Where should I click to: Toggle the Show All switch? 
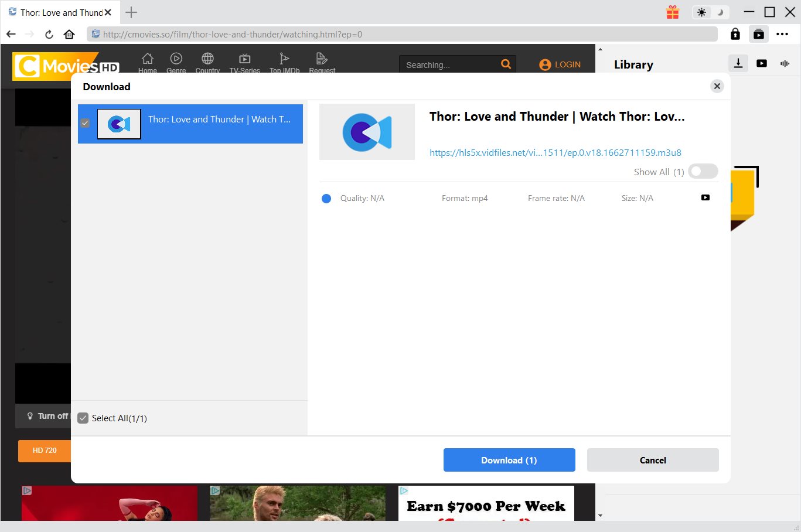click(x=703, y=171)
